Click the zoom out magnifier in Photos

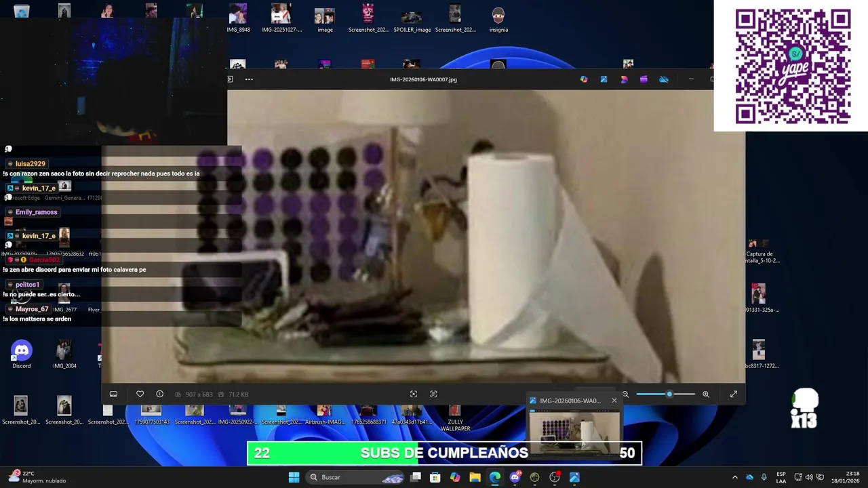[625, 394]
